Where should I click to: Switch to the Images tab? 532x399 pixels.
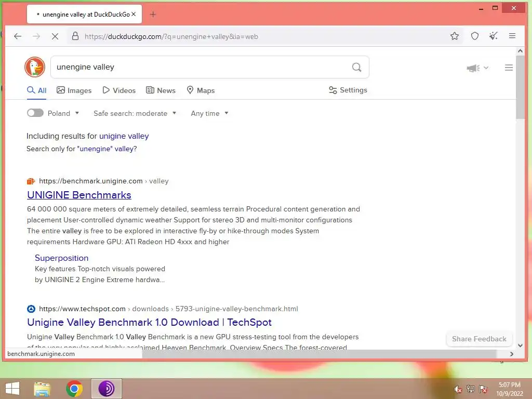pyautogui.click(x=74, y=90)
